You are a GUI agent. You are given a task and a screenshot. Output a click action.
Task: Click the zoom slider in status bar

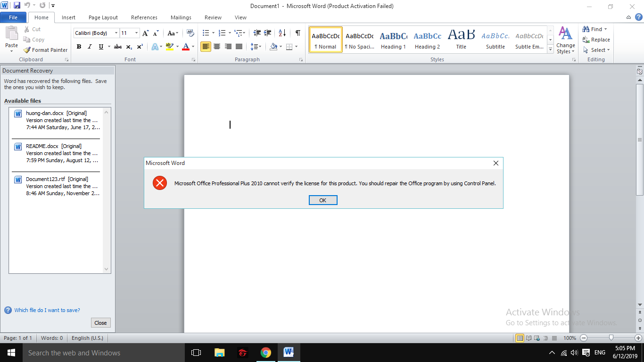click(x=611, y=338)
